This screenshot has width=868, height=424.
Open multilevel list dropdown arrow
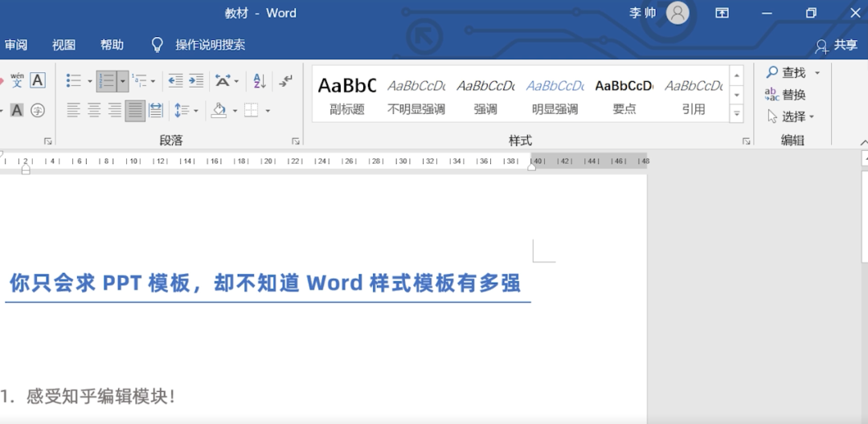coord(154,81)
